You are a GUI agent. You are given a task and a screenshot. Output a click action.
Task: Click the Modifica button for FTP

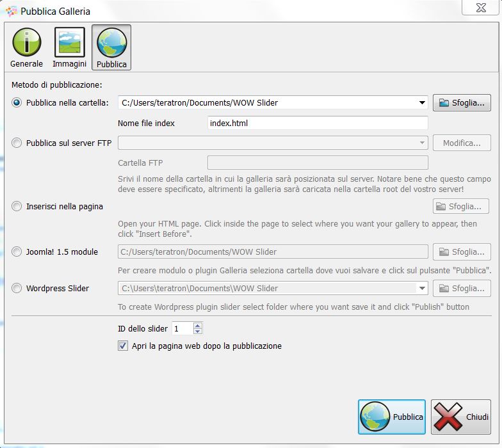pos(462,143)
